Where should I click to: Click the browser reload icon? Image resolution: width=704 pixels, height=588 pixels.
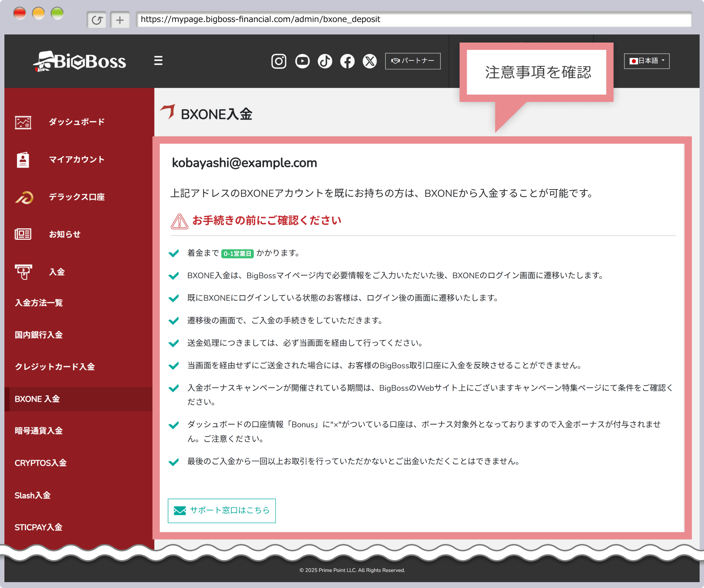[97, 20]
